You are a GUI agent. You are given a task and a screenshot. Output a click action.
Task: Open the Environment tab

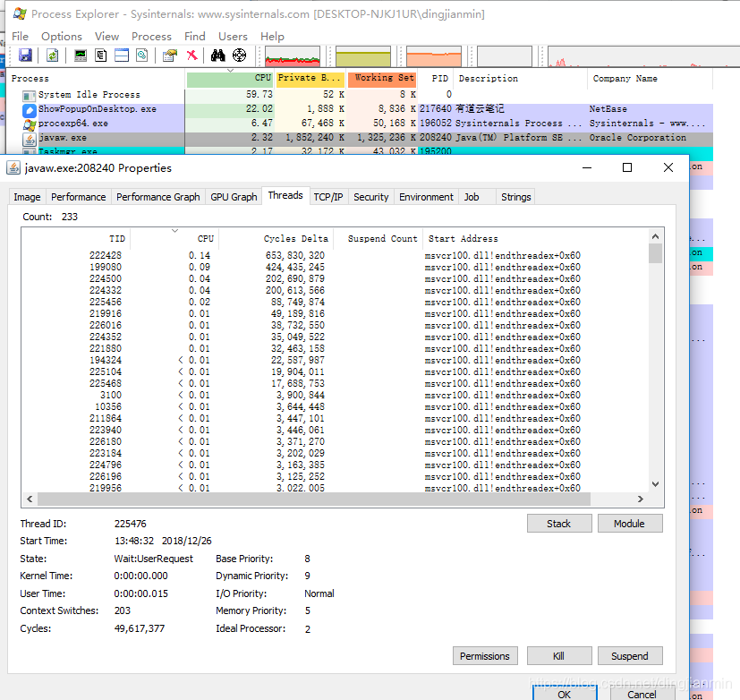pos(426,197)
